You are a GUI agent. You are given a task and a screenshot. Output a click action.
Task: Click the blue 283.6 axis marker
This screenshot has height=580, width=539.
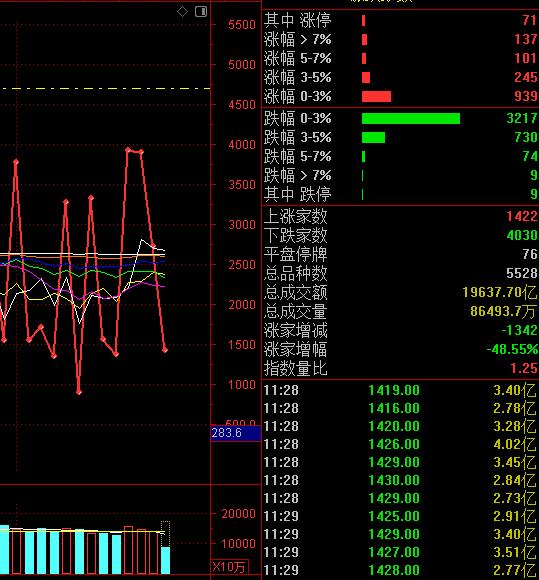coord(236,433)
